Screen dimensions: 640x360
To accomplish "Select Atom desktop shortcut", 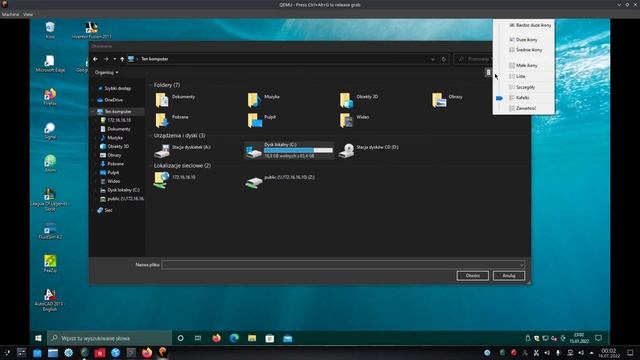I will click(x=50, y=164).
